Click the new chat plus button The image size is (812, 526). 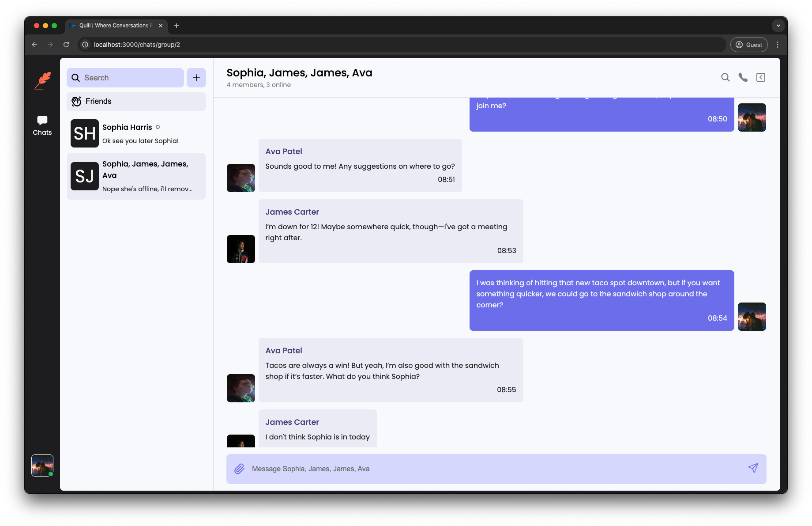(196, 78)
